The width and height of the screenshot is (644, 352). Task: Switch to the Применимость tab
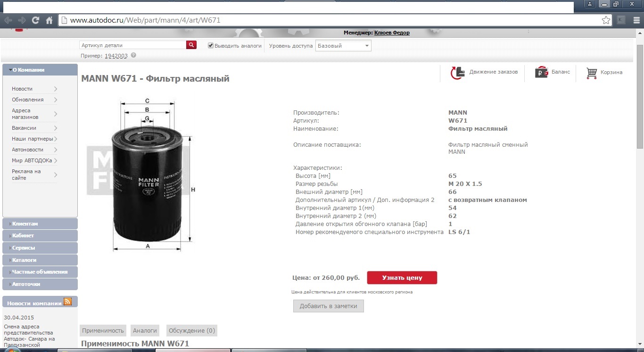click(104, 330)
